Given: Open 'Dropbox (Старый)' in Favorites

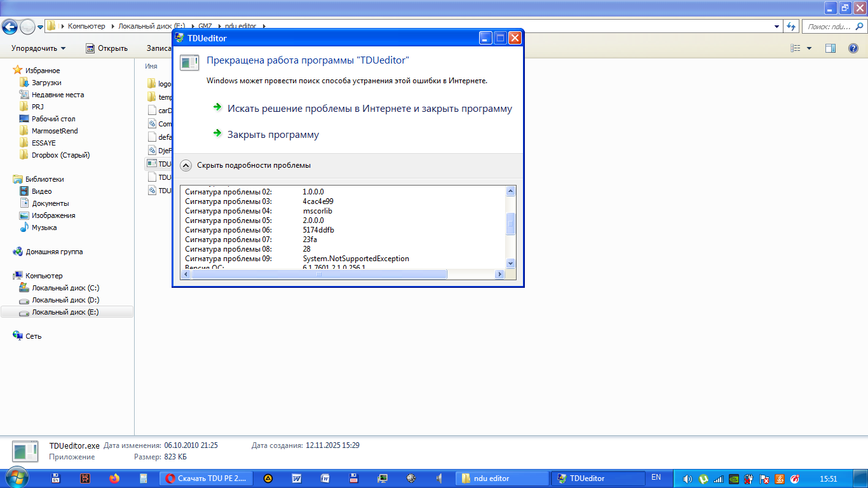Looking at the screenshot, I should click(60, 155).
